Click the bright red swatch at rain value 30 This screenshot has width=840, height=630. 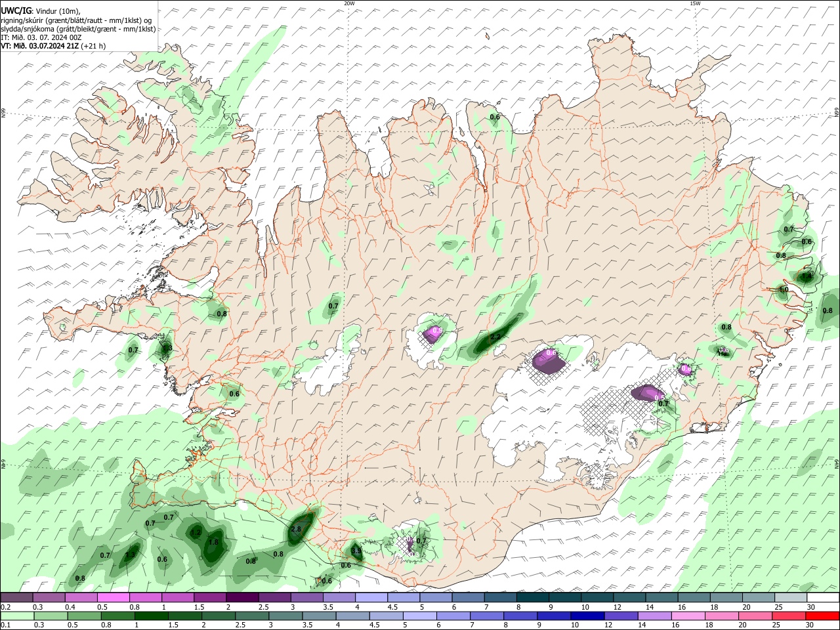[823, 616]
